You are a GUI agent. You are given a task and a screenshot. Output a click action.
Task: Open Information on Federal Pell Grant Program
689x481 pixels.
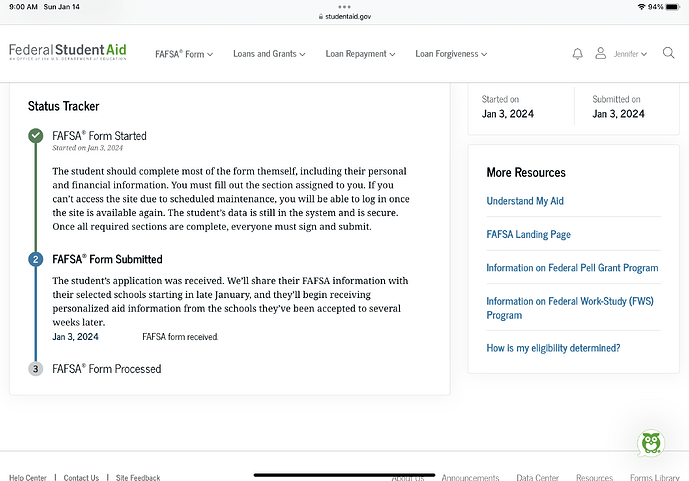572,268
